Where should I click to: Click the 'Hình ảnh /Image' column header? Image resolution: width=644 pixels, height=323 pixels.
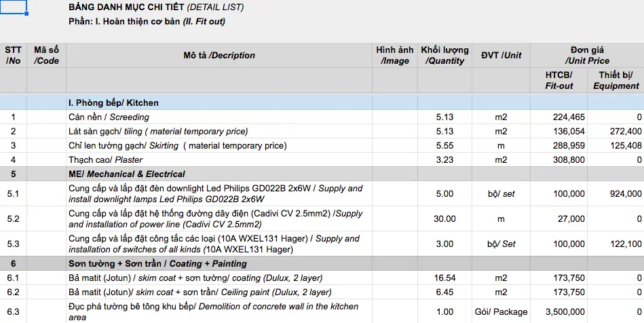(395, 56)
